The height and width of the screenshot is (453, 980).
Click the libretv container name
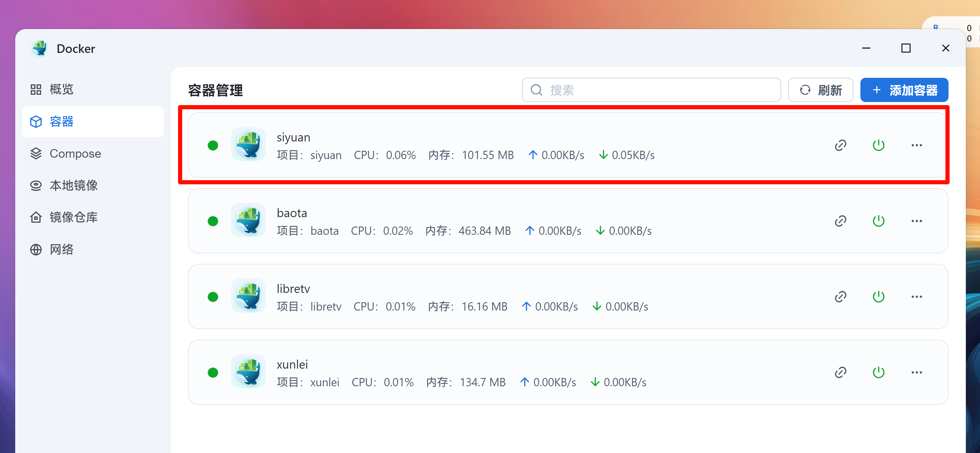(x=293, y=288)
